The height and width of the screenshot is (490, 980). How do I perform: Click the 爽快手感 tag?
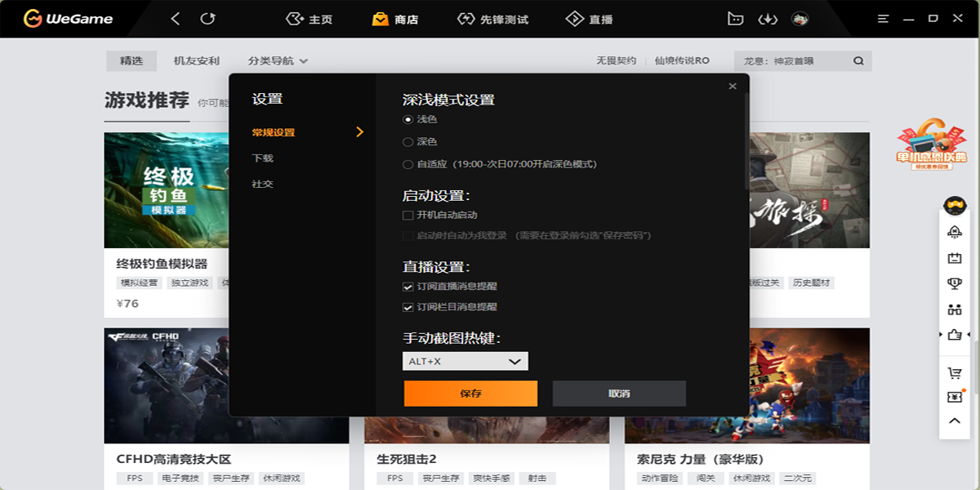click(x=490, y=479)
